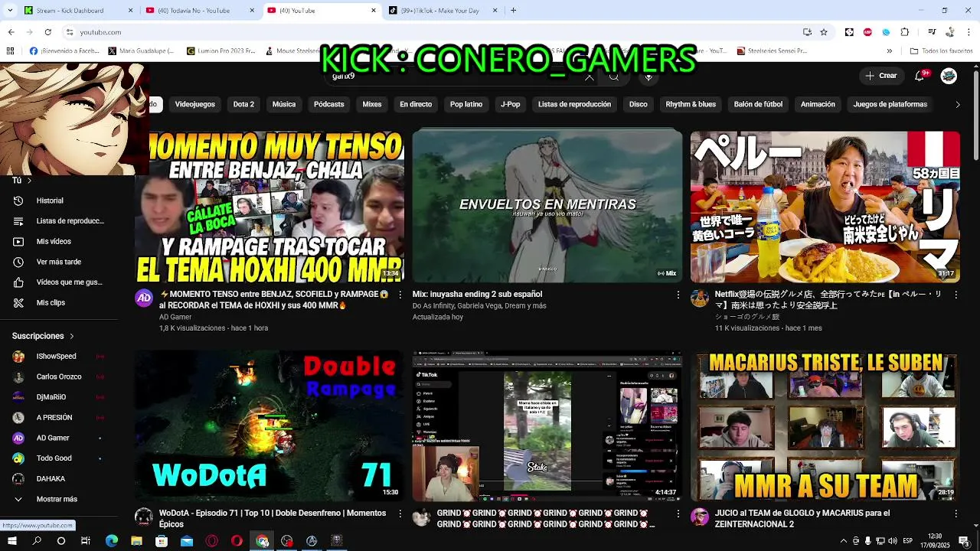The image size is (980, 551).
Task: Click the install app icon in address bar
Action: pos(807,32)
